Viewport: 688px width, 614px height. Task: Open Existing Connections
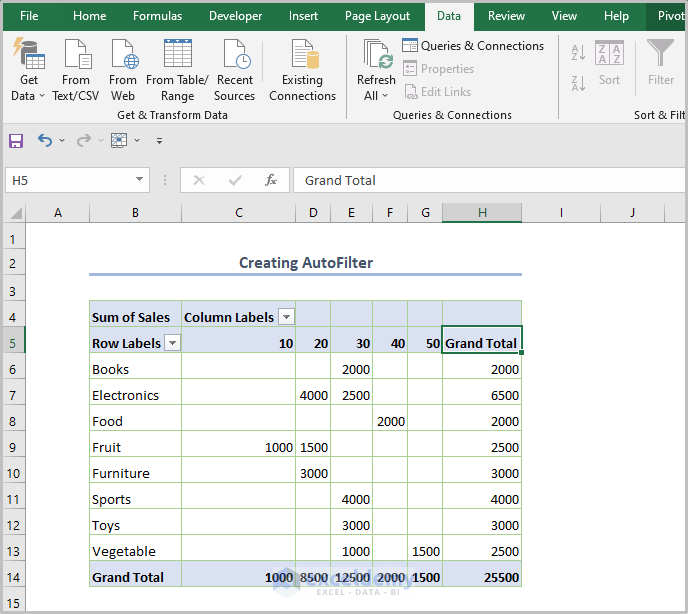302,70
